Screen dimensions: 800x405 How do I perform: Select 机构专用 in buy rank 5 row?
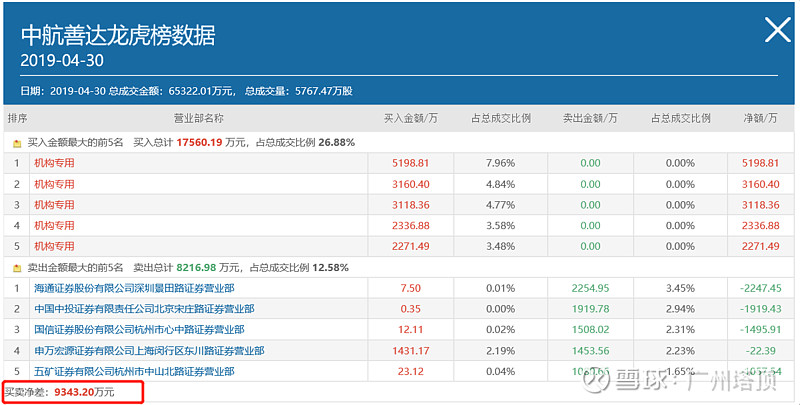tap(54, 246)
